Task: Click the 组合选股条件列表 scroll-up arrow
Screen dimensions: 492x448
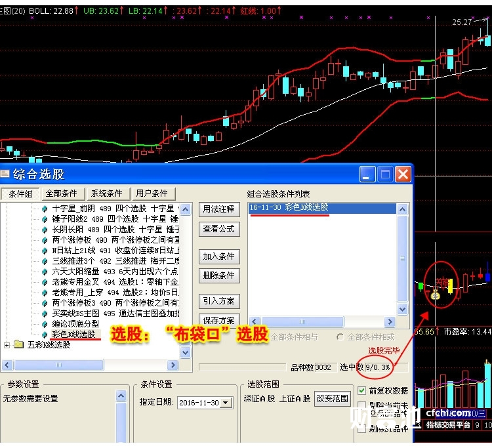Action: point(403,209)
